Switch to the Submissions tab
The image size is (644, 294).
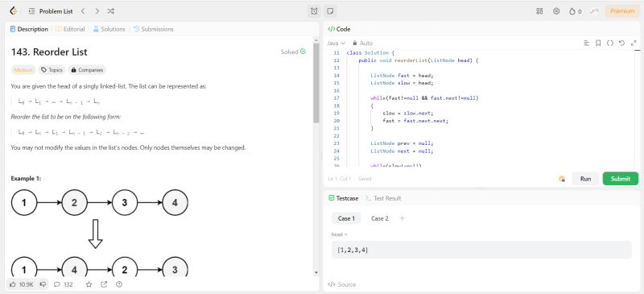click(x=154, y=29)
